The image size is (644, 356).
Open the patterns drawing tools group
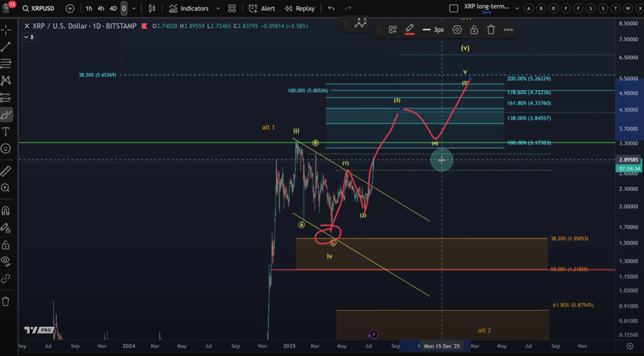6,80
